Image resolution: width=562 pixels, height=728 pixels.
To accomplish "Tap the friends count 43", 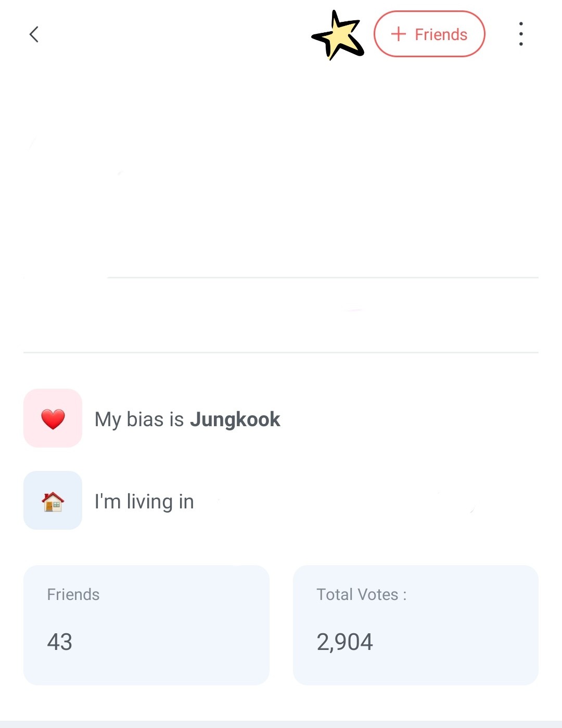I will click(60, 642).
